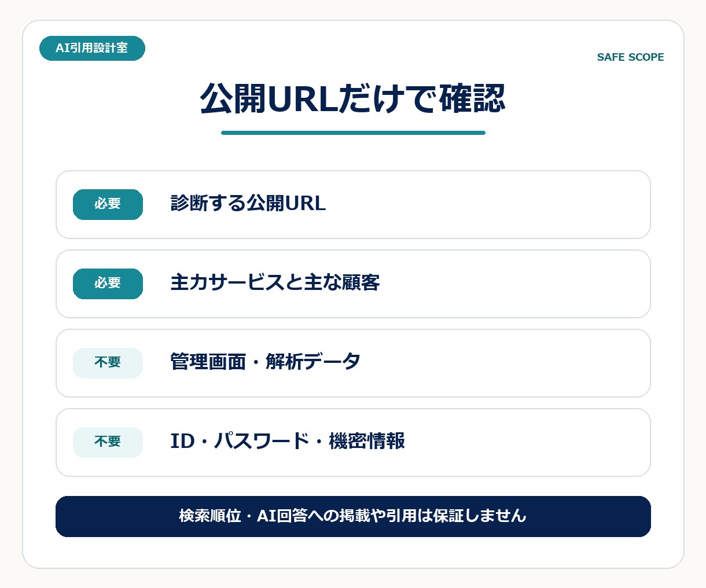The width and height of the screenshot is (706, 588).
Task: Click the SAFE SCOPE label
Action: [x=630, y=57]
